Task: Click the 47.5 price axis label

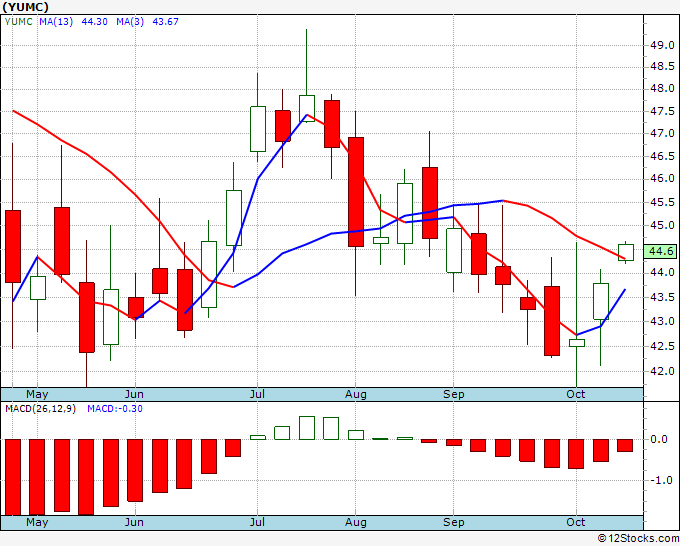Action: coord(662,111)
